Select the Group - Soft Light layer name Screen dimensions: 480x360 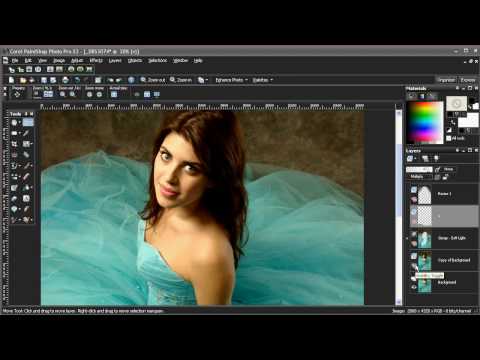(x=451, y=238)
